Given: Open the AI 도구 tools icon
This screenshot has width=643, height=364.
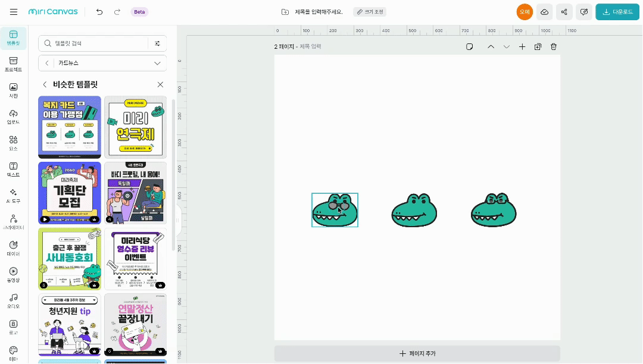Looking at the screenshot, I should click(14, 196).
